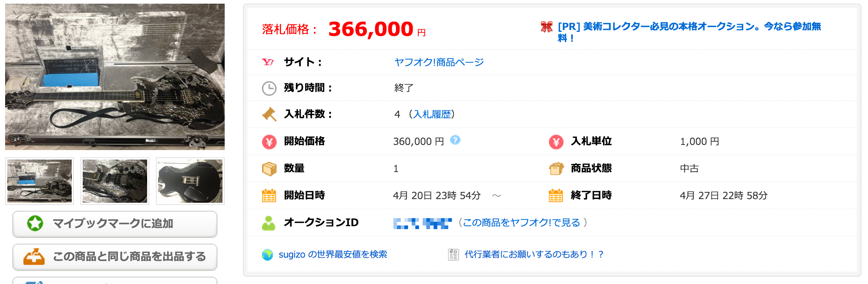Open the large main guitar product photo
The height and width of the screenshot is (284, 868).
click(115, 77)
